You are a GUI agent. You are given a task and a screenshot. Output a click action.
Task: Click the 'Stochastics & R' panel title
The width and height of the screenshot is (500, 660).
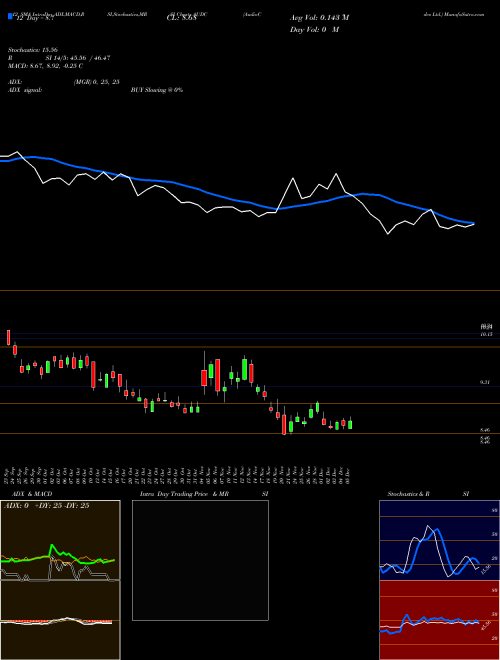click(x=408, y=494)
